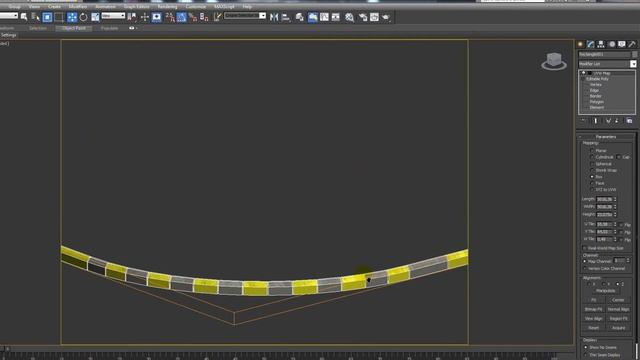640x360 pixels.
Task: Expand the UVW Map modifier entry
Action: 583,73
